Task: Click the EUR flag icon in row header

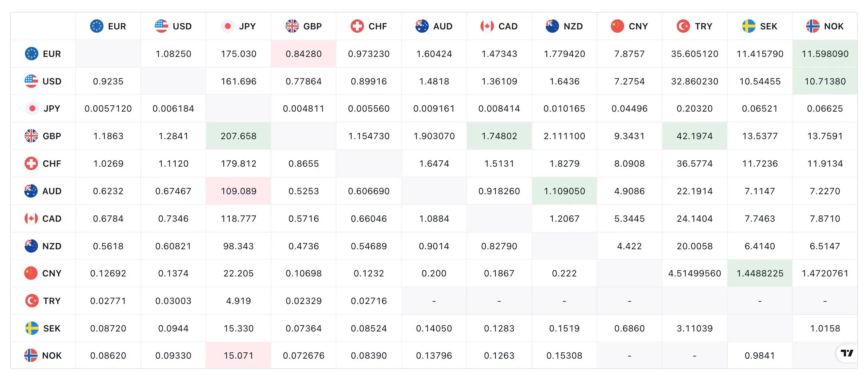Action: 32,54
